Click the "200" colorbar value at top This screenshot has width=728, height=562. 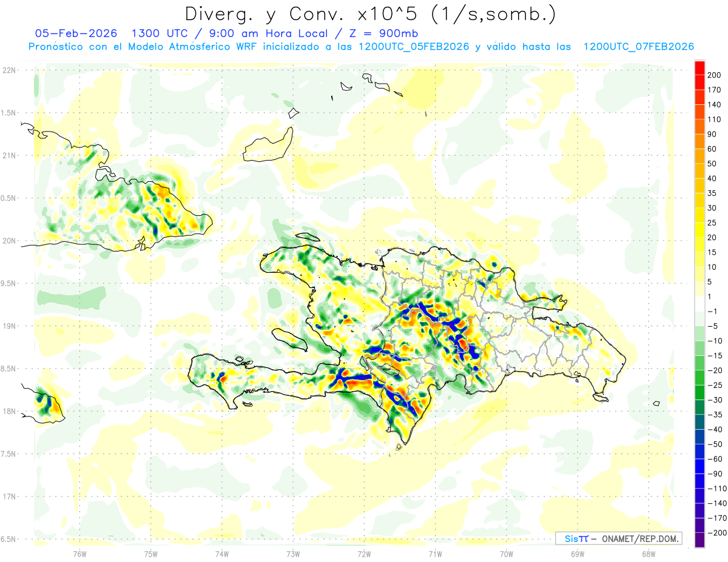click(x=715, y=75)
